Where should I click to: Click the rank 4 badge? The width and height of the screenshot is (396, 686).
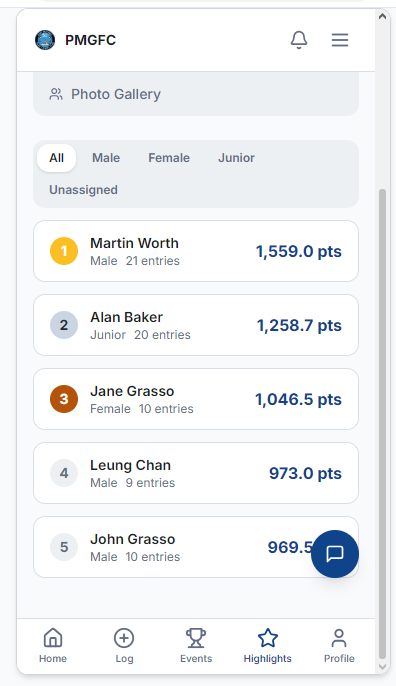64,473
